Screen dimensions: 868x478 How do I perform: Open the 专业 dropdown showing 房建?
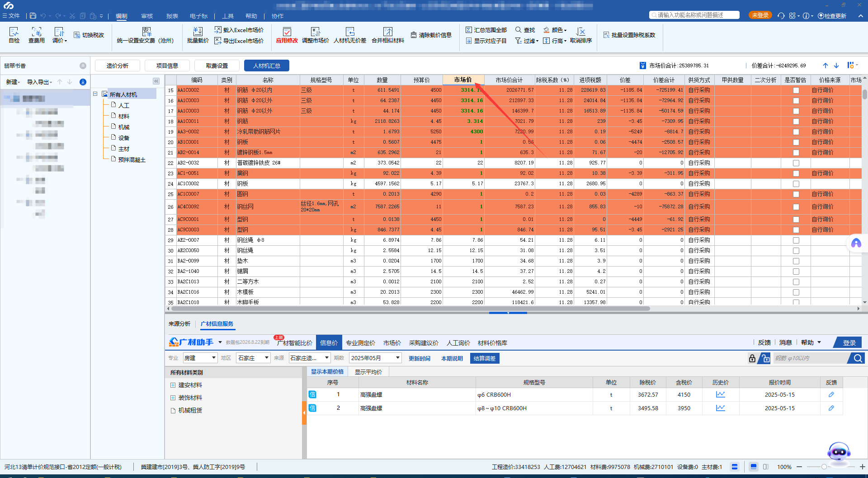pos(200,358)
